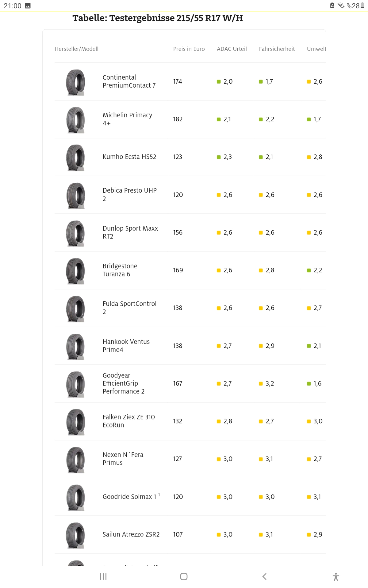368x588 pixels.
Task: Click the green ADAC rating dot for Continental
Action: tap(219, 82)
